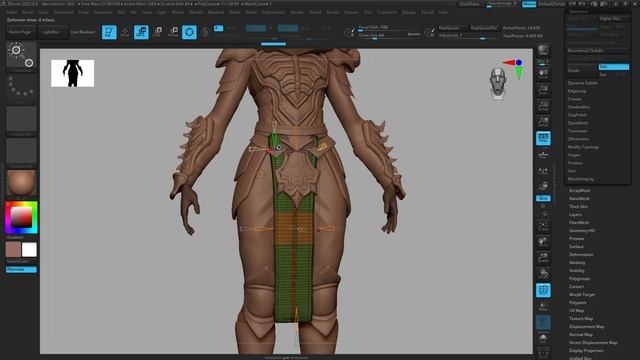Expand the UV Map subpalette
Screen dimensions: 640x360
click(x=576, y=311)
